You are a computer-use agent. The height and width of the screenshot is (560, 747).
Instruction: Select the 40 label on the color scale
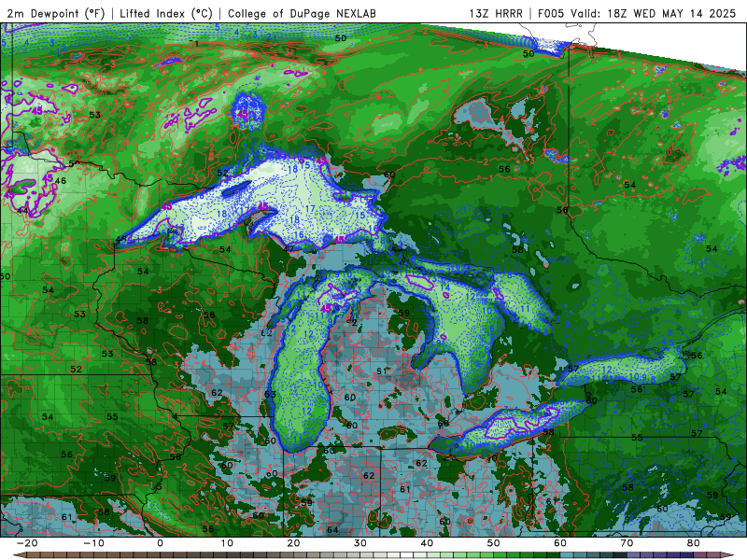[427, 543]
